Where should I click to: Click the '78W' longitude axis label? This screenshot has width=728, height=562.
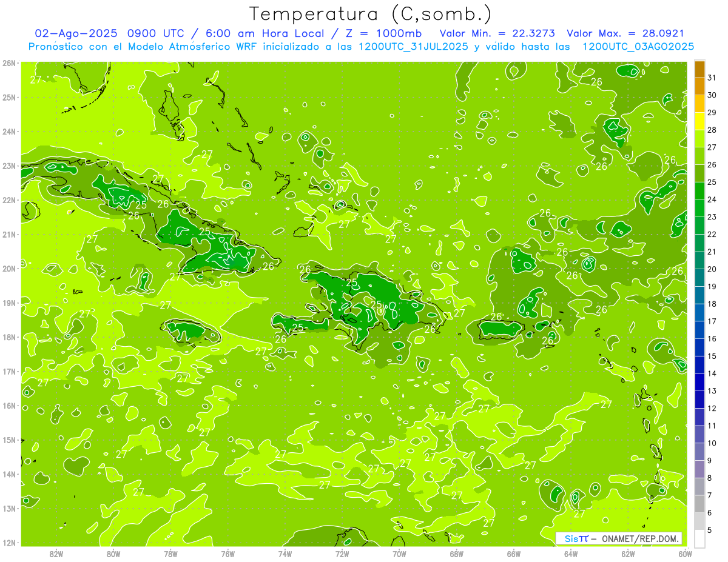tap(170, 554)
